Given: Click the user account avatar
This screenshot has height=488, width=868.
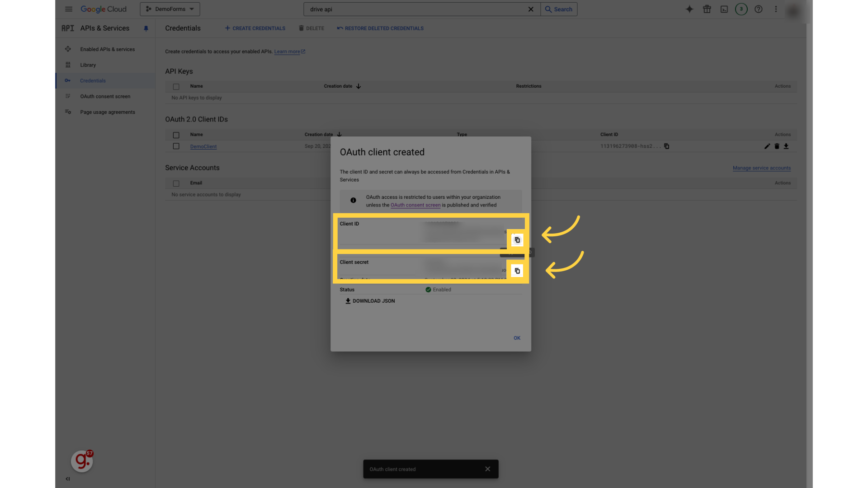Looking at the screenshot, I should pos(793,10).
